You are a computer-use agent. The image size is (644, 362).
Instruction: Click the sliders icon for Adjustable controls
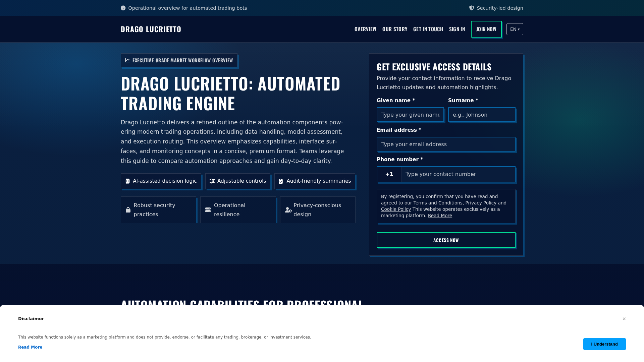[212, 181]
